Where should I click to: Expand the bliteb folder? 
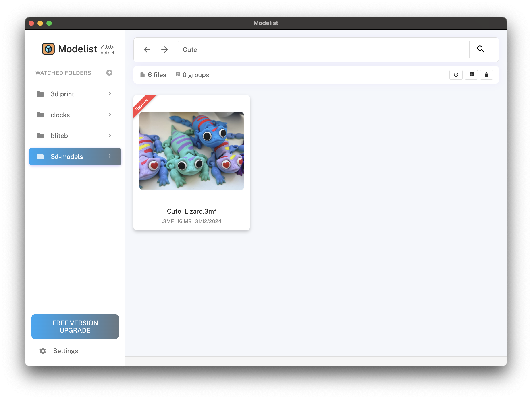110,135
